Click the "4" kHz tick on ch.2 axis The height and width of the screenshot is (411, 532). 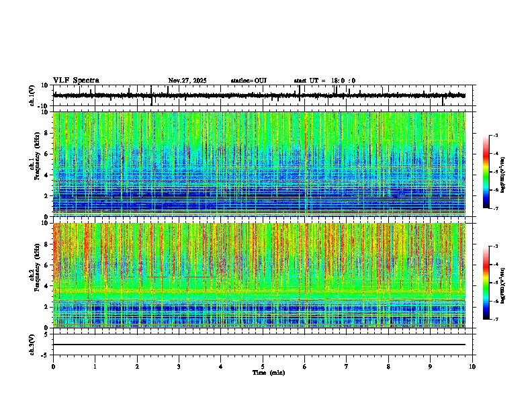46,286
